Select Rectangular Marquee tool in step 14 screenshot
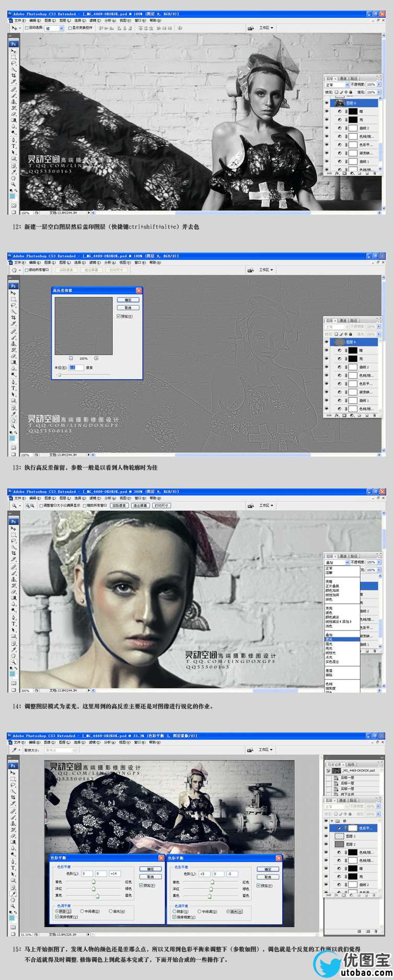394x980 pixels. 14,534
